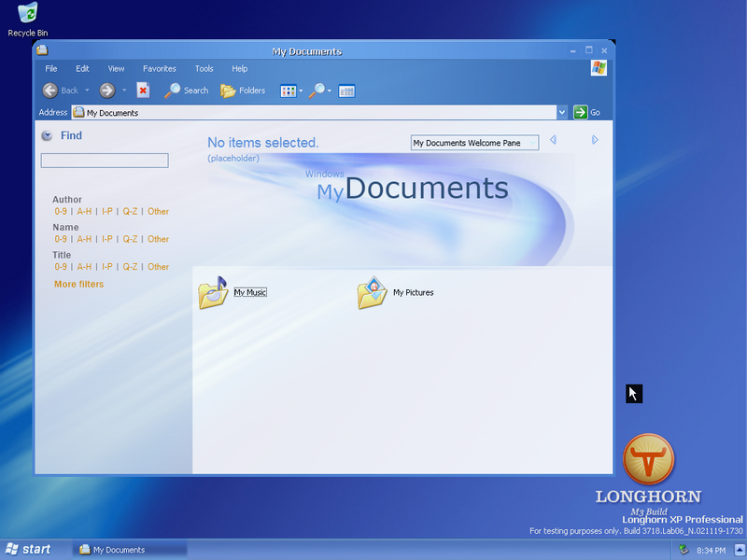
Task: Click the Find search text field
Action: click(105, 161)
